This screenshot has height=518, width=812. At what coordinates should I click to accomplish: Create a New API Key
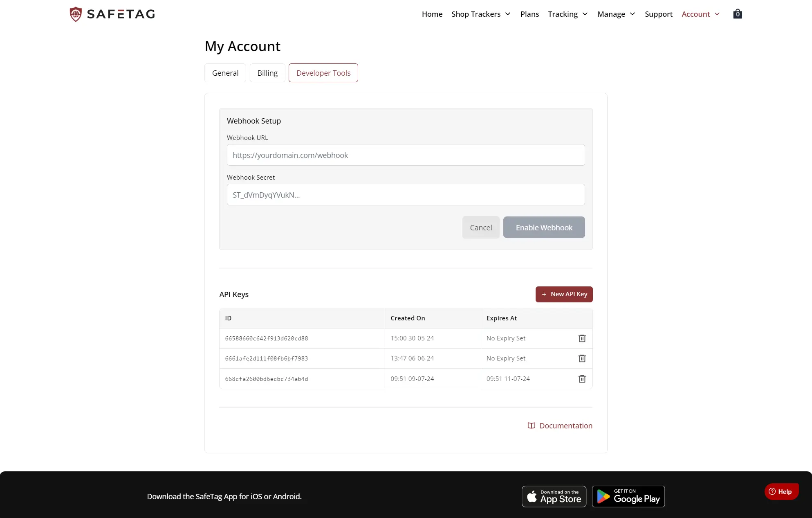[564, 294]
